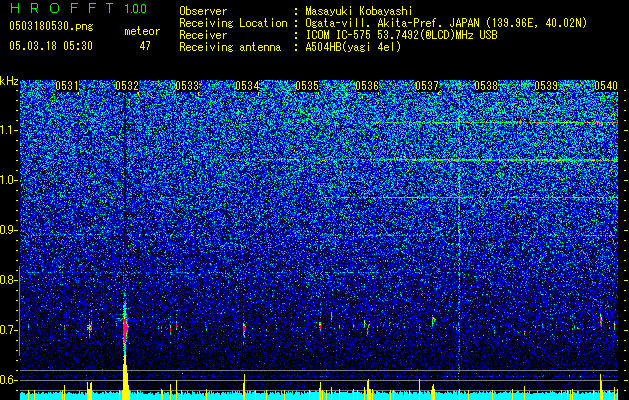Click the tall yellow power spike at 0532
629x400 pixels.
126,379
